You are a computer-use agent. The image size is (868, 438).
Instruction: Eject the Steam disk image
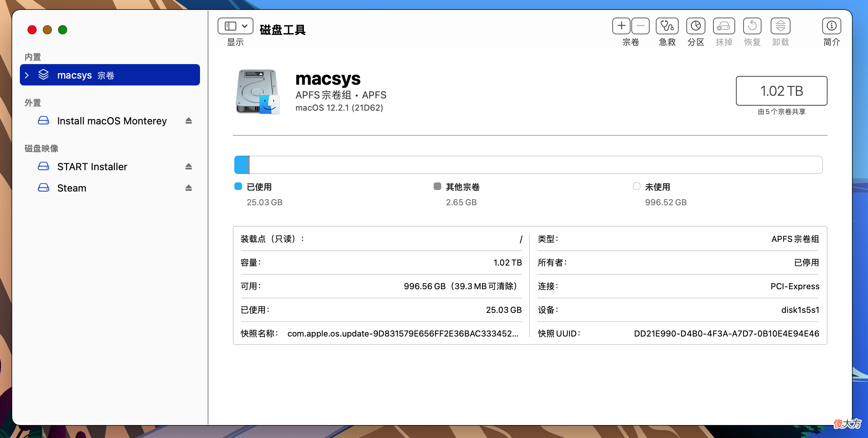pos(189,188)
